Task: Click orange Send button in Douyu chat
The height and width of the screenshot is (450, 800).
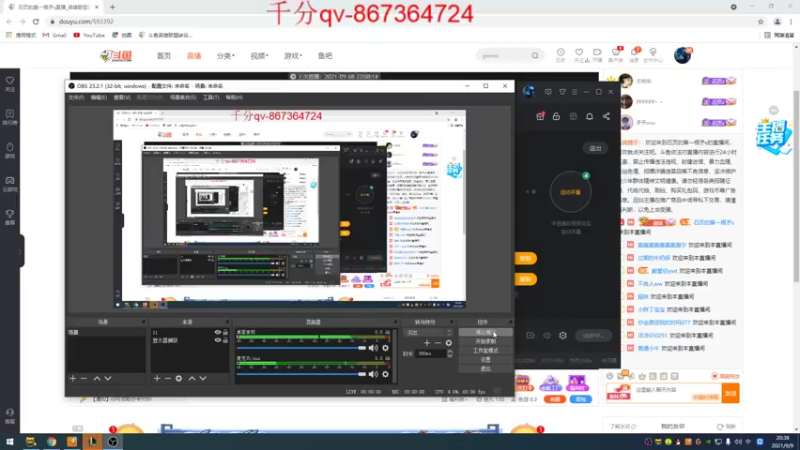Action: pyautogui.click(x=731, y=393)
